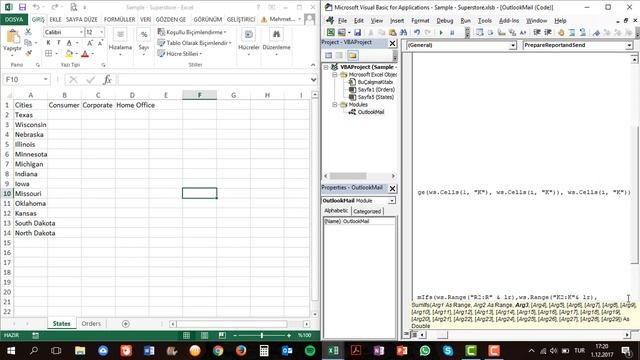Open the borders dropdown arrow
640x360 pixels.
56,53
